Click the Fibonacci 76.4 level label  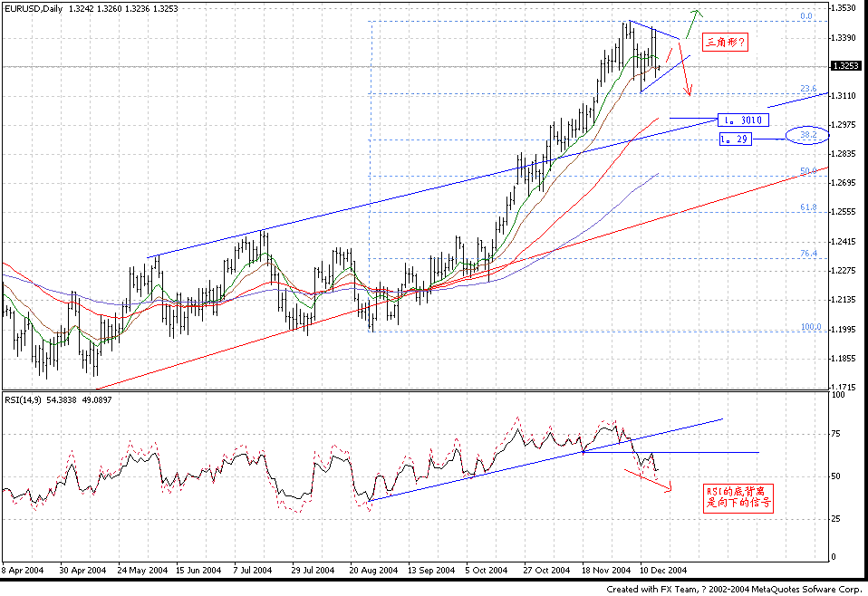tap(808, 254)
